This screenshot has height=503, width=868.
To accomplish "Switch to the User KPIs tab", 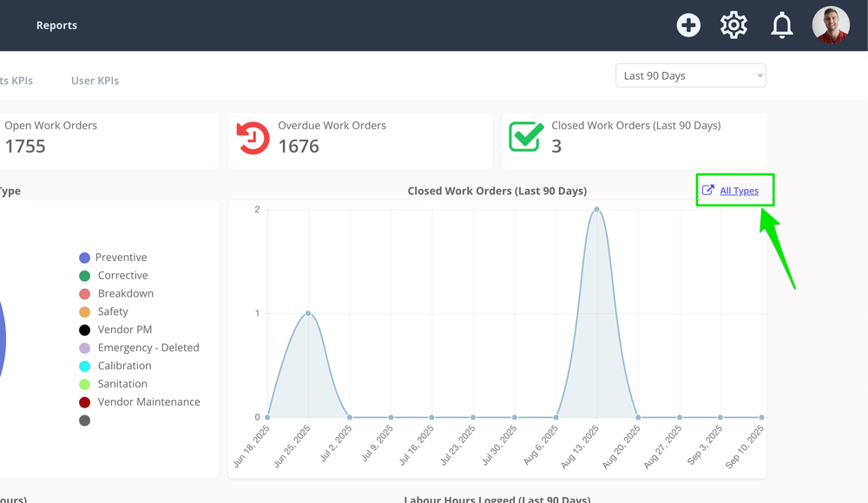I will (x=95, y=81).
